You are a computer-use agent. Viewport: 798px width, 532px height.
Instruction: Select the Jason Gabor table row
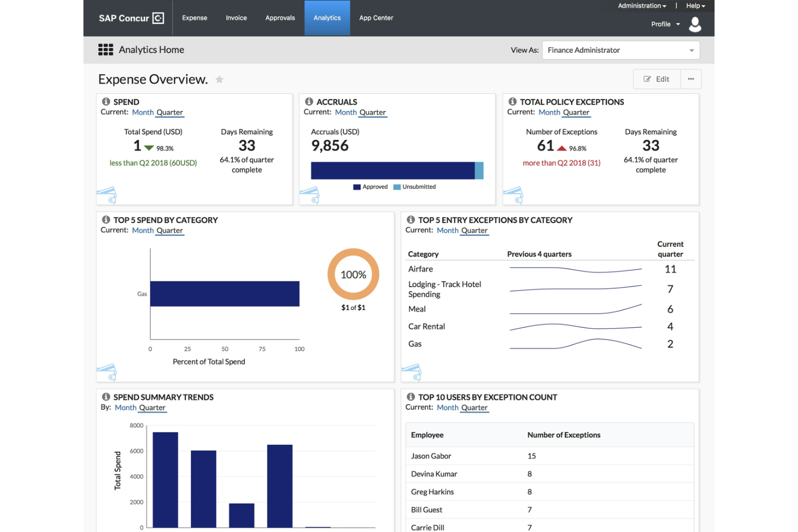tap(549, 455)
